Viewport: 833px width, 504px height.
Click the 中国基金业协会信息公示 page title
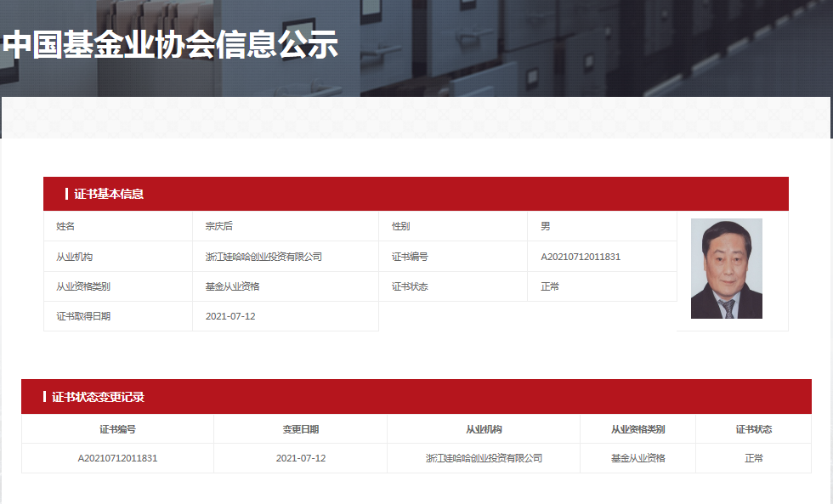[170, 44]
